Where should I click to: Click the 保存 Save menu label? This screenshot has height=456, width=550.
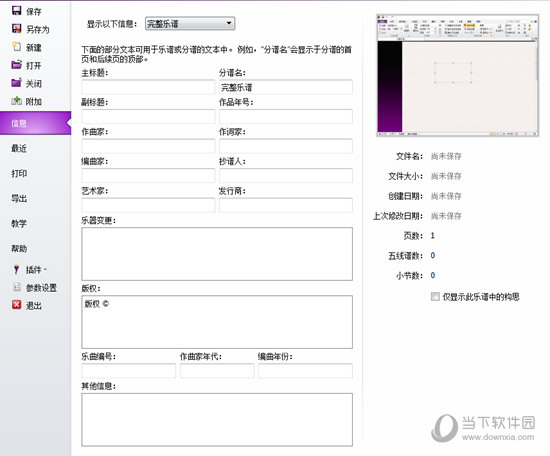pos(34,12)
